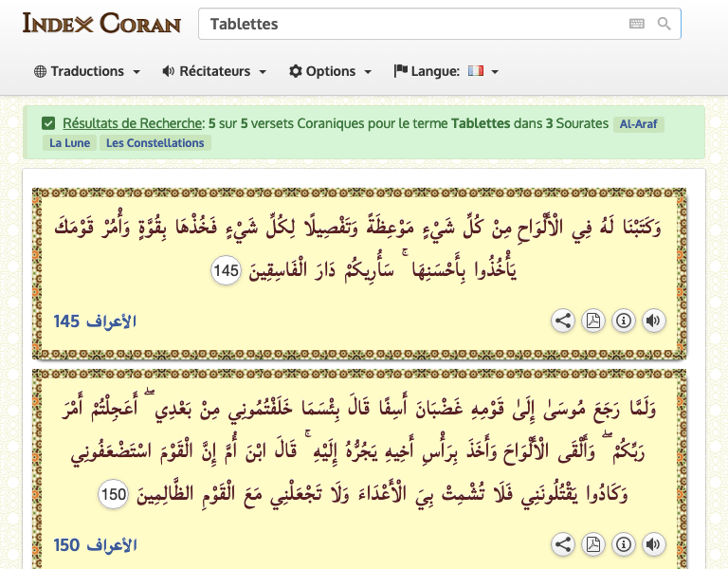Screen dimensions: 728x569
Task: Download verse 145 as PDF
Action: [x=593, y=321]
